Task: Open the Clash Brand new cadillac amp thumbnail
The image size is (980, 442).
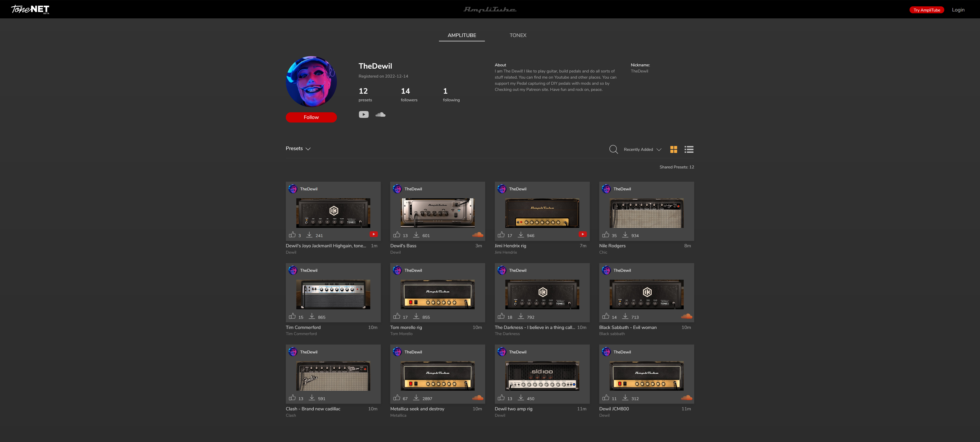Action: [333, 376]
